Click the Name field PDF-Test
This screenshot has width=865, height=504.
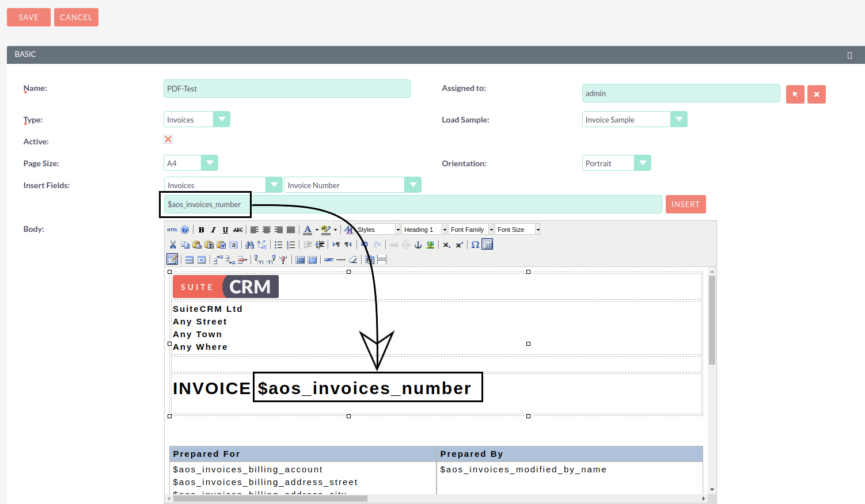(287, 89)
